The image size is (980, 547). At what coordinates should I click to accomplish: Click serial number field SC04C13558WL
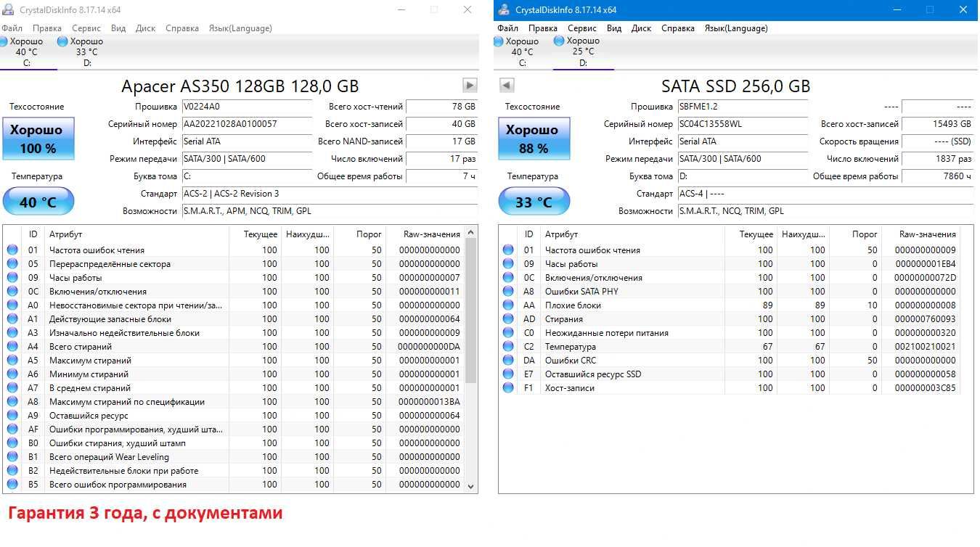tap(743, 124)
